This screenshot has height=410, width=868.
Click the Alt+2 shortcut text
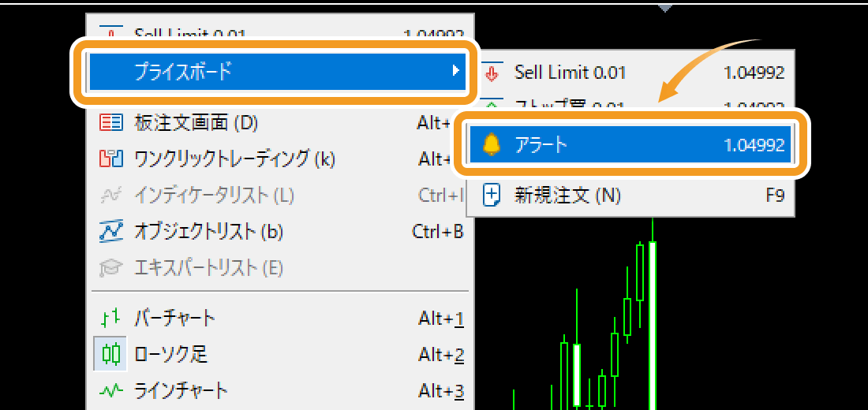coord(440,355)
